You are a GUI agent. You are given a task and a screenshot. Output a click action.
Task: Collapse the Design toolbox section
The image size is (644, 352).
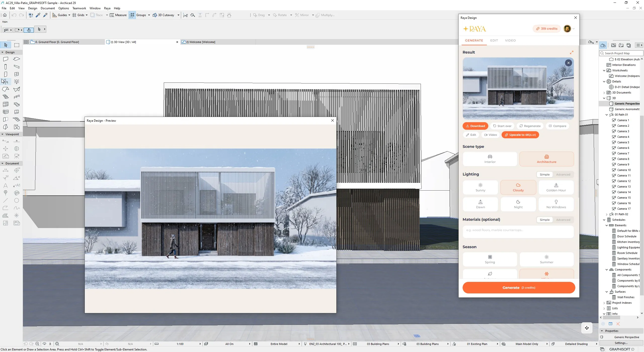tap(3, 52)
